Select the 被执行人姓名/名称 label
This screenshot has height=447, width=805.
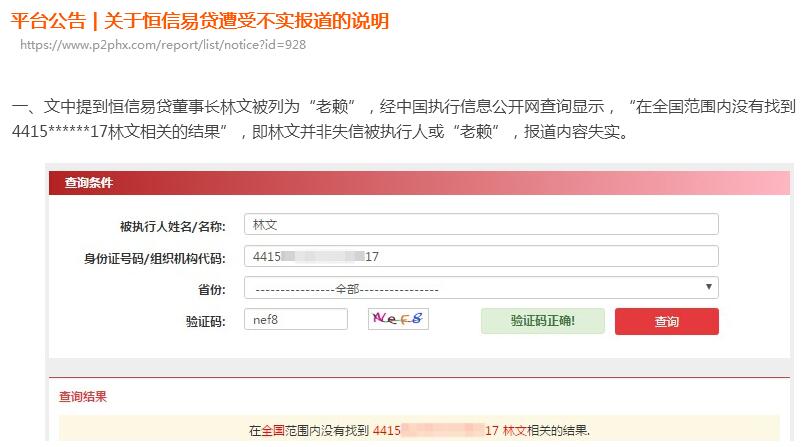[x=172, y=226]
